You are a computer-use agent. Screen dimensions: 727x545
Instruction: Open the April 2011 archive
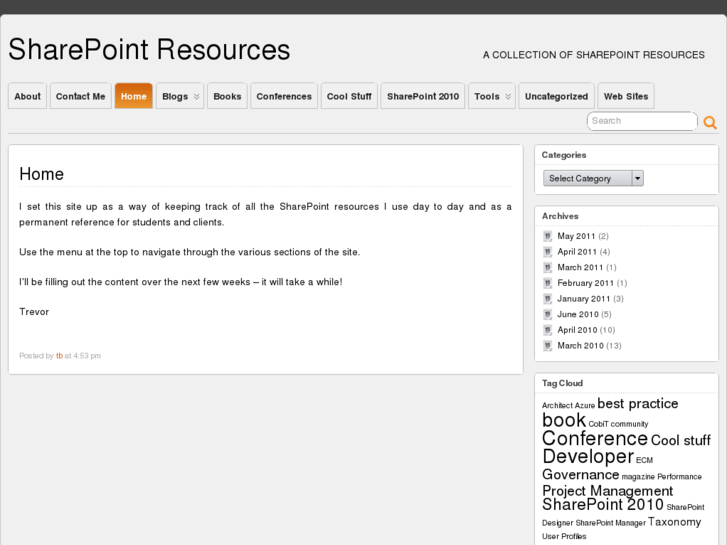(577, 252)
